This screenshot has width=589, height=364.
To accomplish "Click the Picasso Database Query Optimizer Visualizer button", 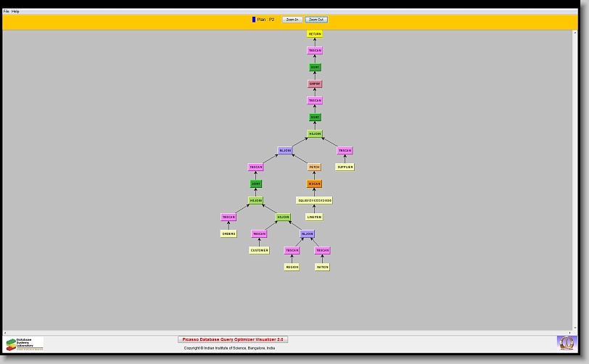I will 233,339.
